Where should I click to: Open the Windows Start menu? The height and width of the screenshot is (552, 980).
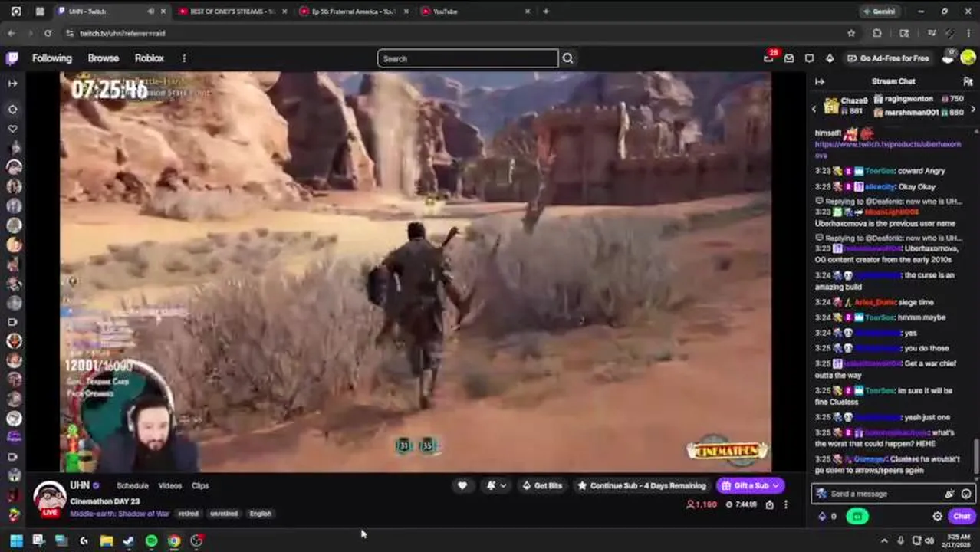pyautogui.click(x=15, y=540)
